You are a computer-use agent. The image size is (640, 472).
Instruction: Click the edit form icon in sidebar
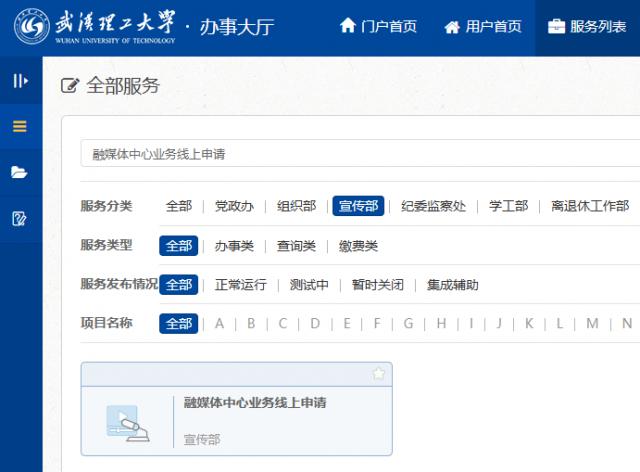(20, 218)
